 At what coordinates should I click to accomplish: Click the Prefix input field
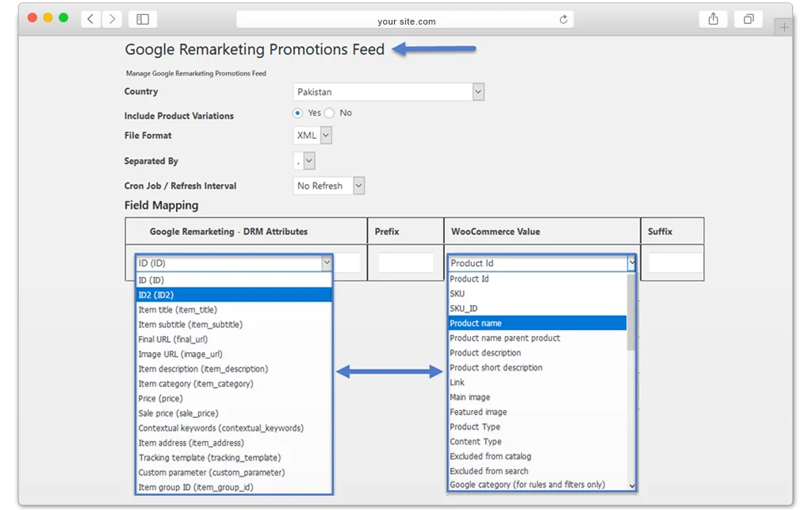(405, 263)
